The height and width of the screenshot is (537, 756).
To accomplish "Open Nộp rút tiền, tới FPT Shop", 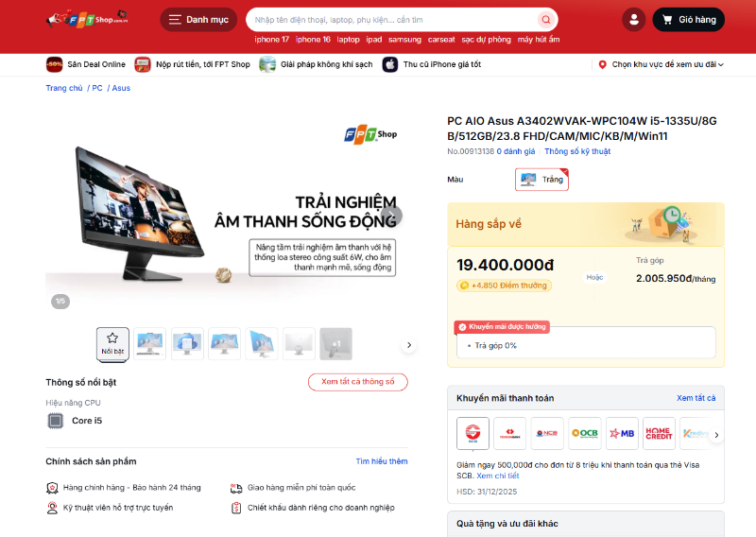I will (193, 64).
